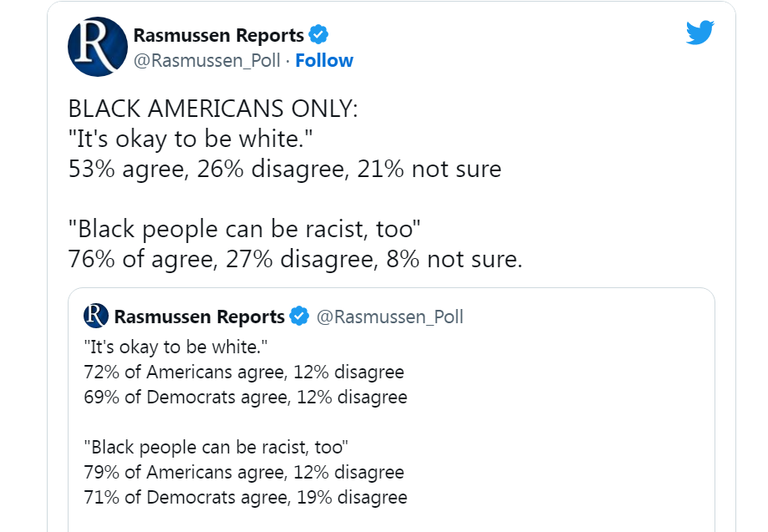
Task: Click the quoted line '79% of Americans agree'
Action: pos(244,473)
